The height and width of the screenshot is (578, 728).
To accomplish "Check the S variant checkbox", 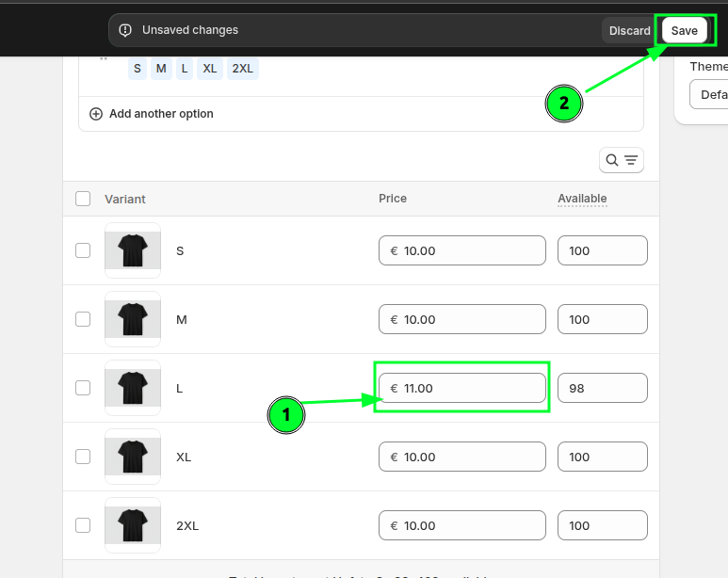I will click(x=83, y=250).
